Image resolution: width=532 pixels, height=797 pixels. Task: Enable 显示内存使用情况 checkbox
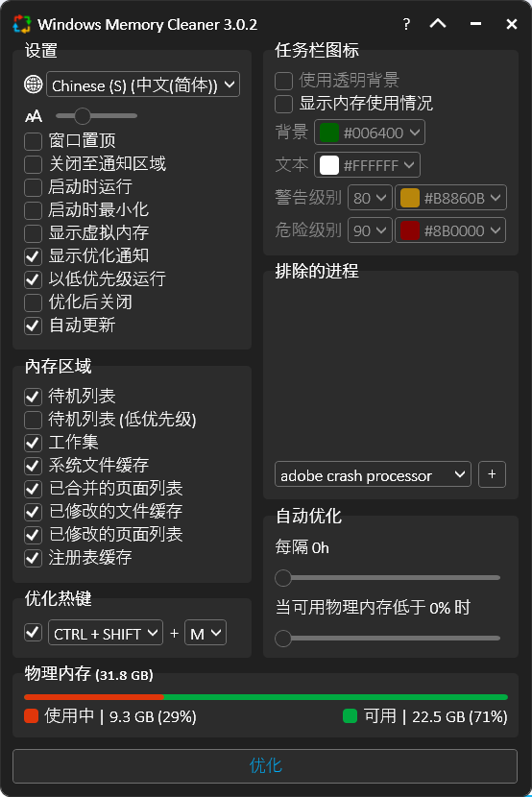(283, 104)
